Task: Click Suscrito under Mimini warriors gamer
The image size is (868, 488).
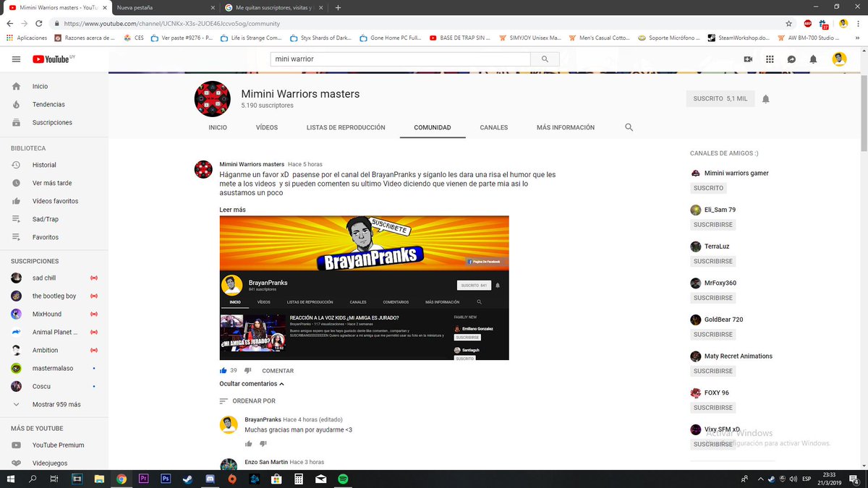Action: click(709, 188)
